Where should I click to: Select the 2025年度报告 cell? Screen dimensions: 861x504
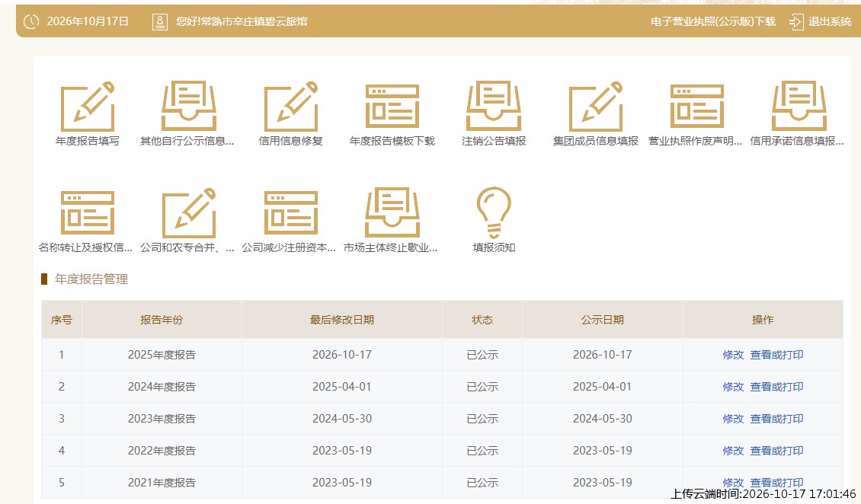coord(162,355)
